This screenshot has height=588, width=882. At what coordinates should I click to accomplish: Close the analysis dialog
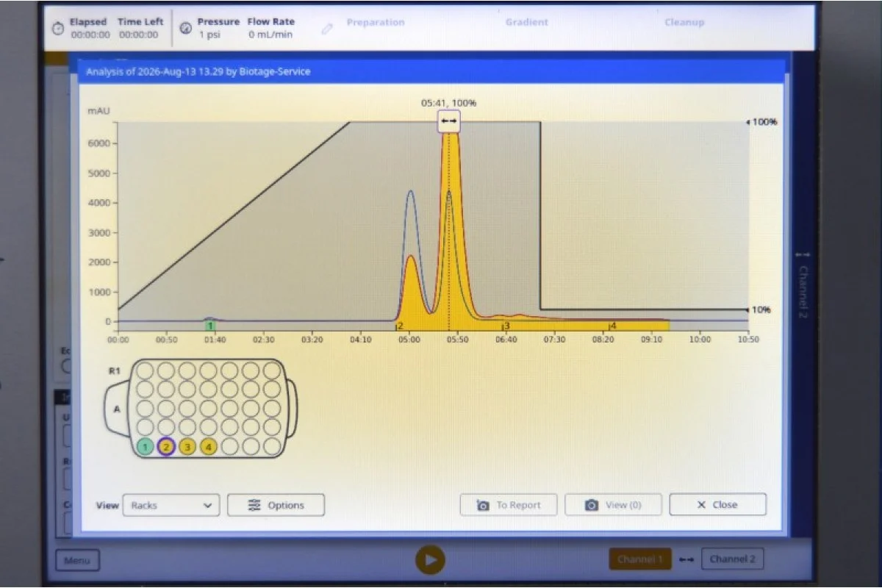coord(717,505)
